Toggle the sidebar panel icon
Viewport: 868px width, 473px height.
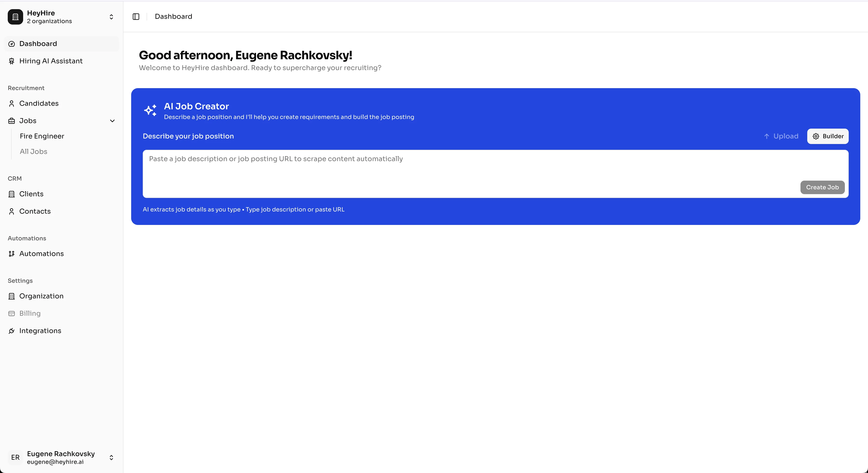click(x=136, y=16)
